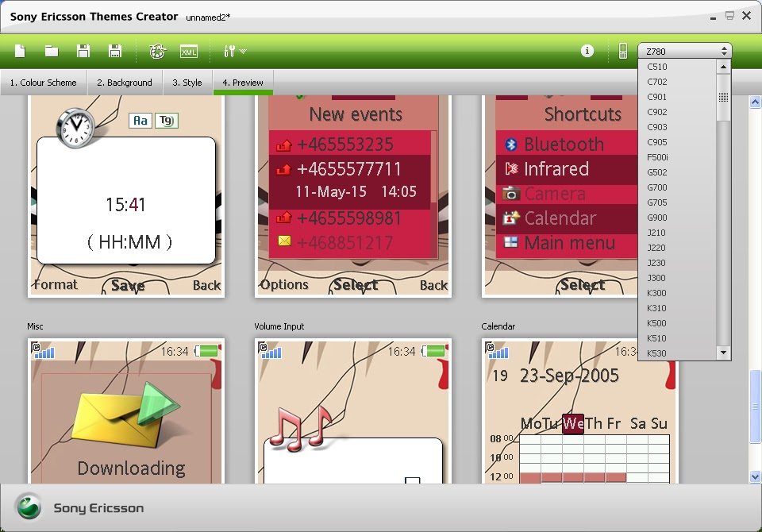The width and height of the screenshot is (762, 532).
Task: Pick the F500i model entry
Action: (677, 157)
